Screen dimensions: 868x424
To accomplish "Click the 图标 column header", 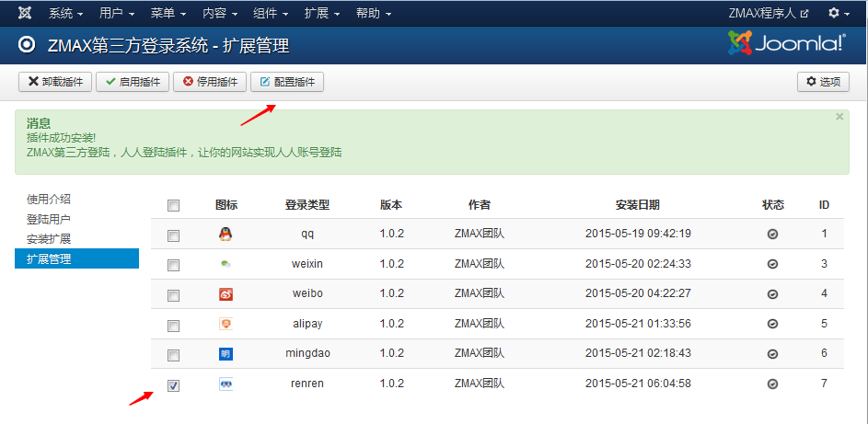I will [226, 205].
